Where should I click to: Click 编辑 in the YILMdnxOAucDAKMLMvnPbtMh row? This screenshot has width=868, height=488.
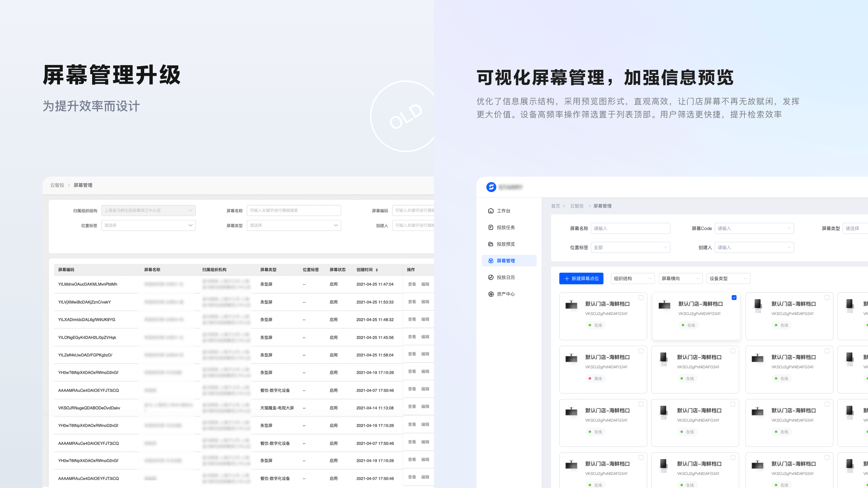[425, 284]
